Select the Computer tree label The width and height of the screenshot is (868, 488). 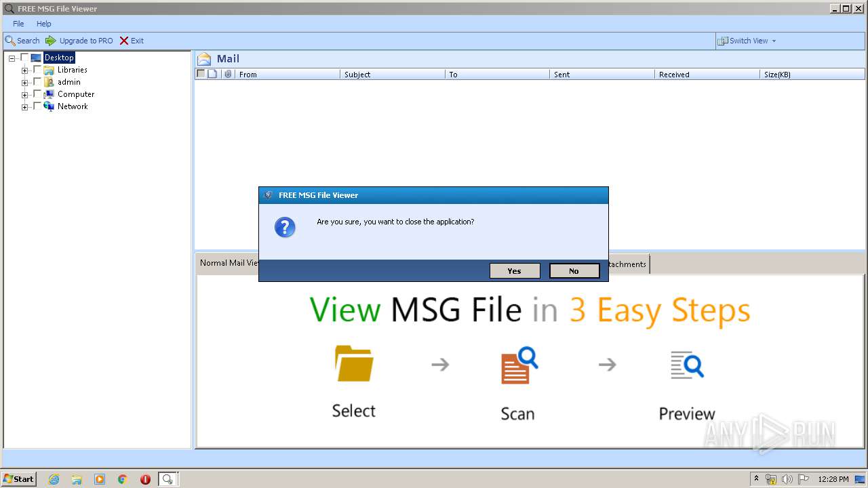pyautogui.click(x=76, y=94)
